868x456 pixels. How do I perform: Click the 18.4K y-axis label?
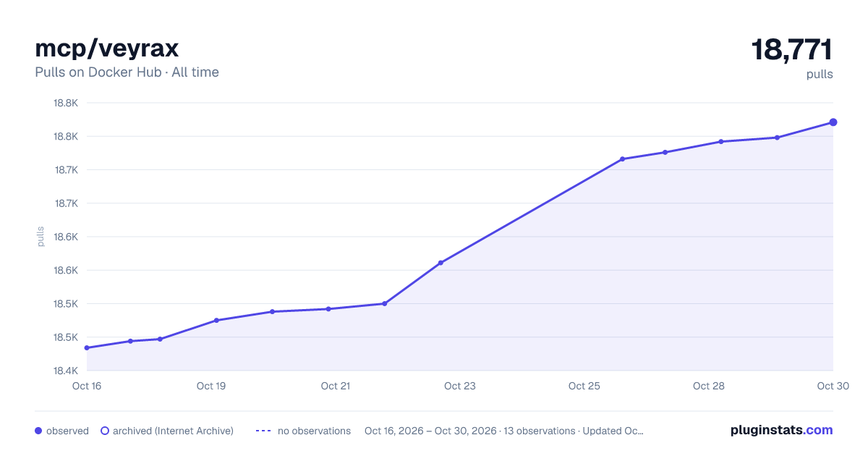tap(66, 371)
